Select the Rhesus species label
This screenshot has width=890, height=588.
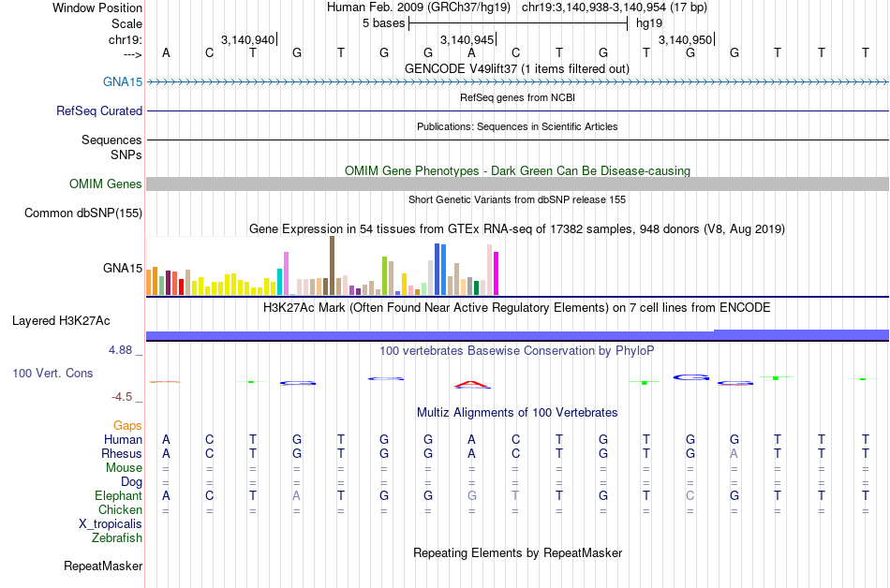coord(122,453)
